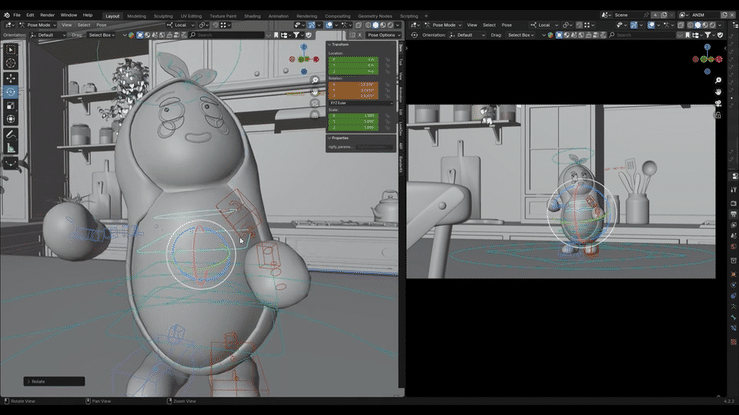Open Drag Select Box dropdown in left viewport
Viewport: 739px width, 415px height.
coord(102,35)
